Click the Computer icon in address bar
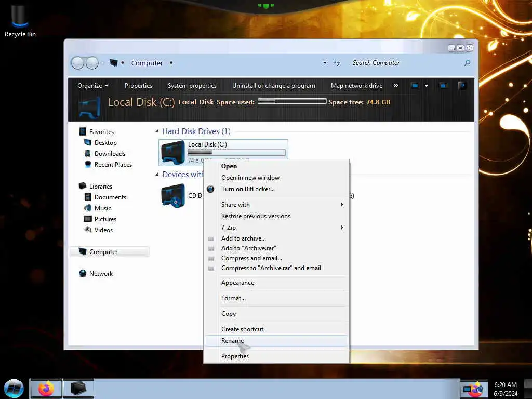 point(114,63)
